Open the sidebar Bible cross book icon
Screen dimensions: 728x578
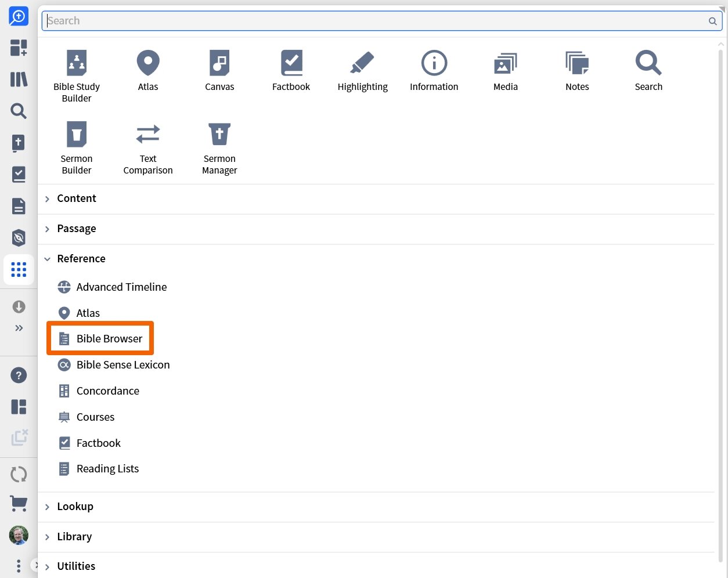point(19,142)
